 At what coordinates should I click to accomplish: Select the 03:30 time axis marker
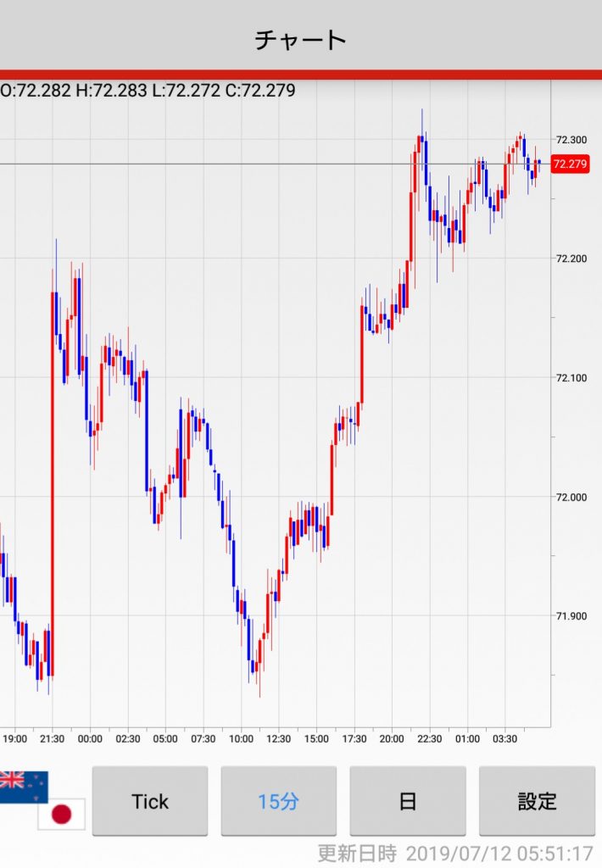[505, 739]
